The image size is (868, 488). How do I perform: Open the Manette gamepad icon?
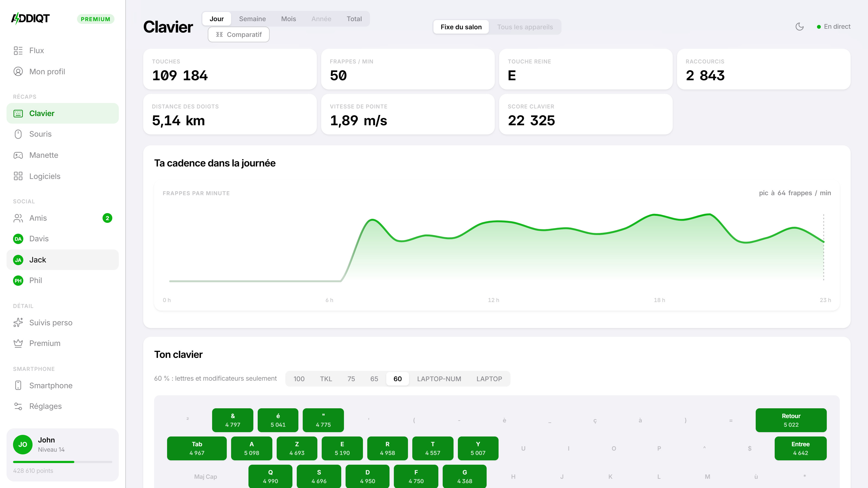tap(18, 155)
